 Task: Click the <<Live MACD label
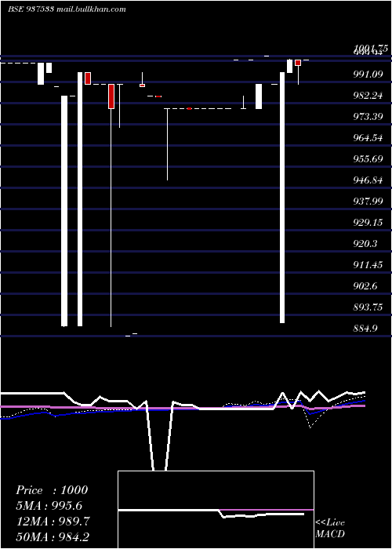pyautogui.click(x=330, y=529)
